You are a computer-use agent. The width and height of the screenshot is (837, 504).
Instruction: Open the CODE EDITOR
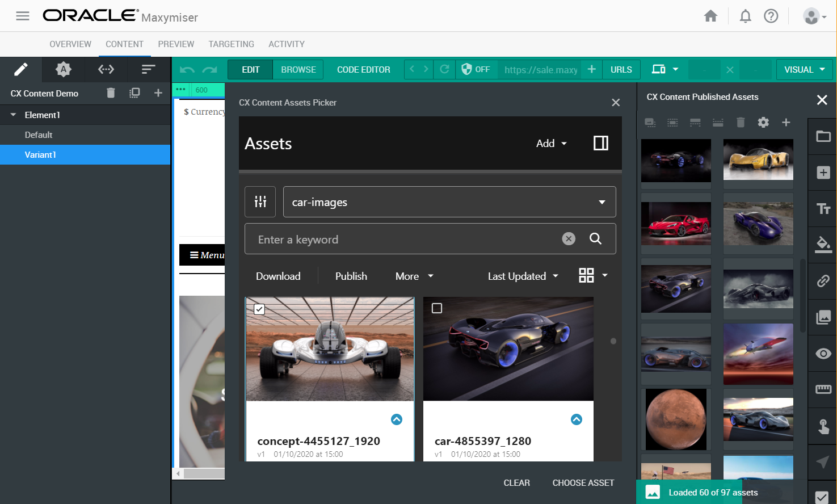364,70
